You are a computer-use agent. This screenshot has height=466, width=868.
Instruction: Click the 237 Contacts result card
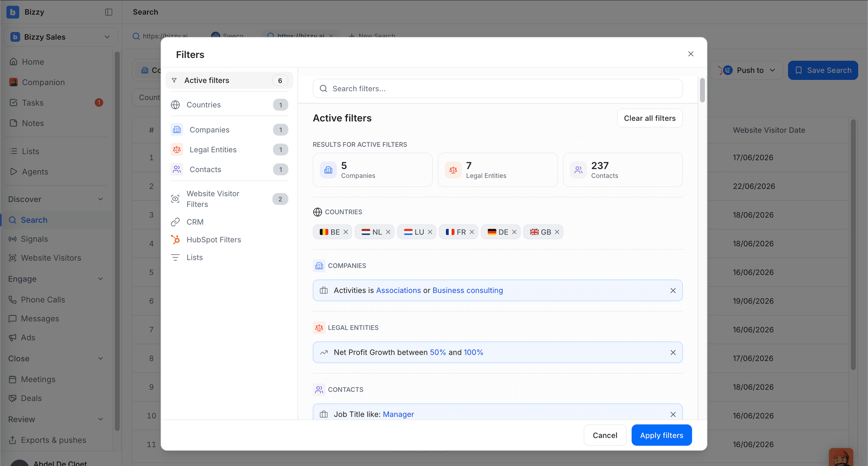tap(623, 170)
